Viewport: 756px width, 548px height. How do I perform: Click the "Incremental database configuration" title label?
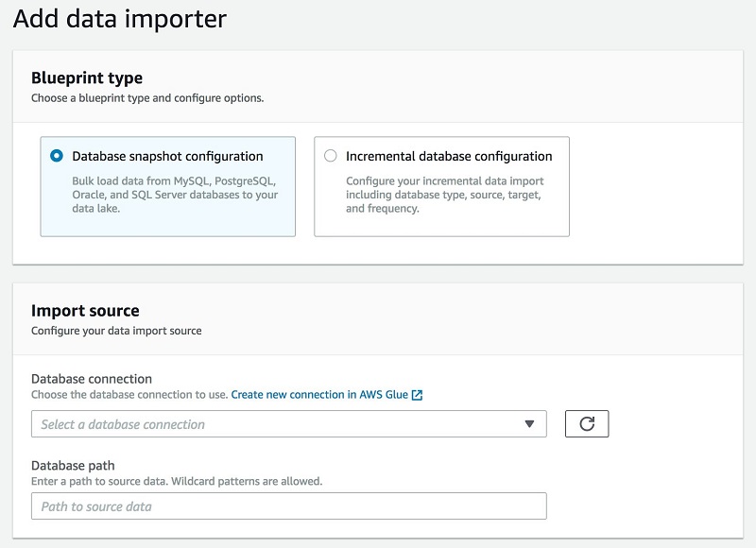(449, 156)
